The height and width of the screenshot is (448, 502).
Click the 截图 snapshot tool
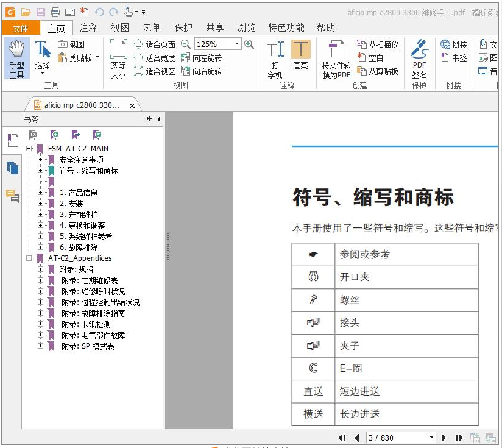pyautogui.click(x=71, y=44)
